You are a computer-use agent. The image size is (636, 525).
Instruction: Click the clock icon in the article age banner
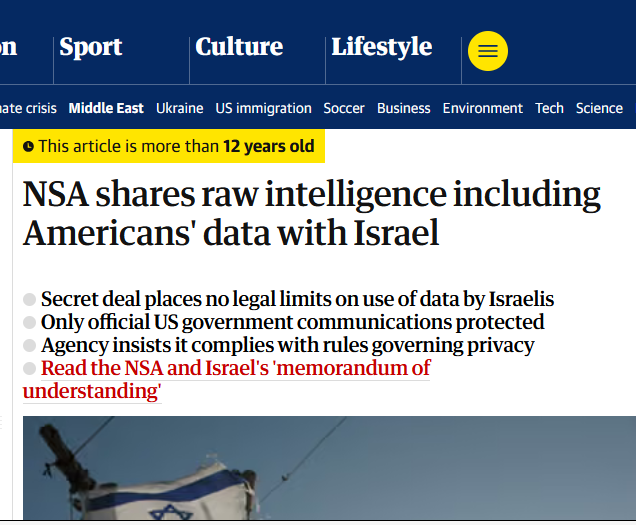pyautogui.click(x=28, y=146)
